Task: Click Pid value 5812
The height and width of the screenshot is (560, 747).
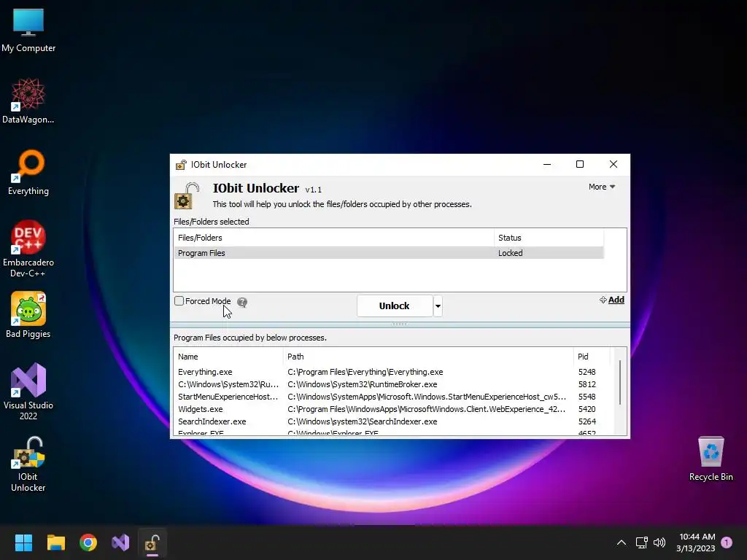Action: (x=587, y=384)
